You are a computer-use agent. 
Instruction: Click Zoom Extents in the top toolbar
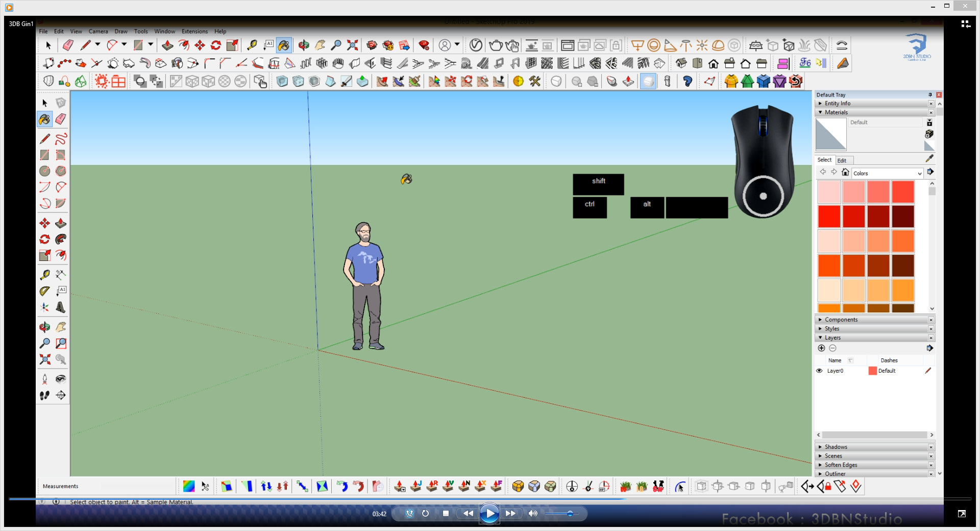352,45
